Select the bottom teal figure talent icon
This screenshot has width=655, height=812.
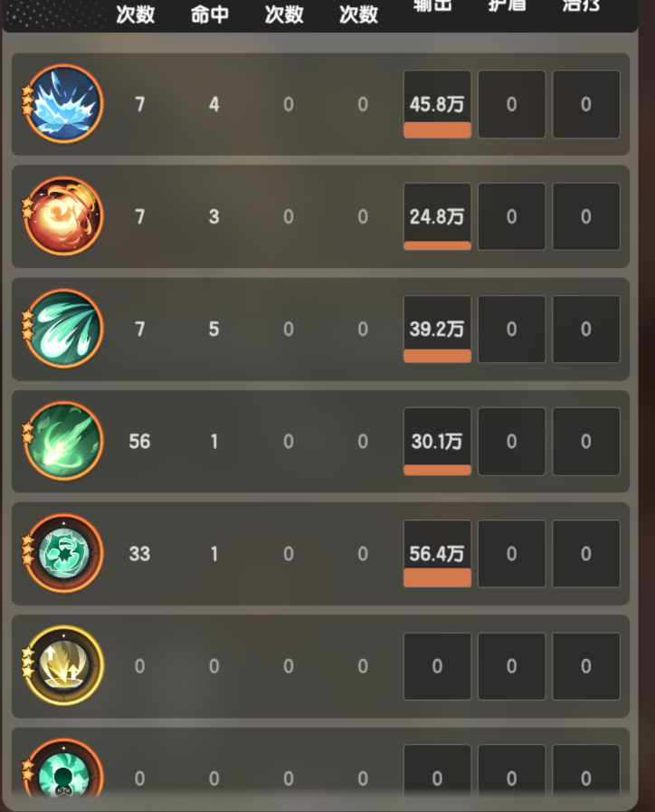[x=63, y=771]
